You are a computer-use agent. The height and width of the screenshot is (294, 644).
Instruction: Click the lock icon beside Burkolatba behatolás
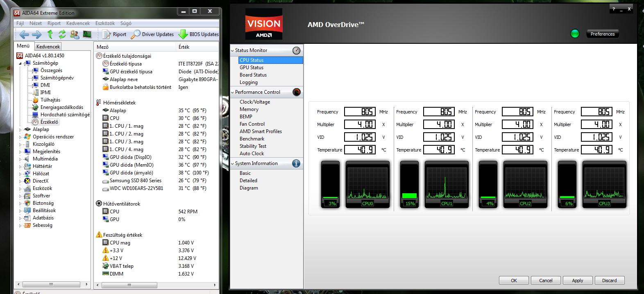(x=105, y=87)
